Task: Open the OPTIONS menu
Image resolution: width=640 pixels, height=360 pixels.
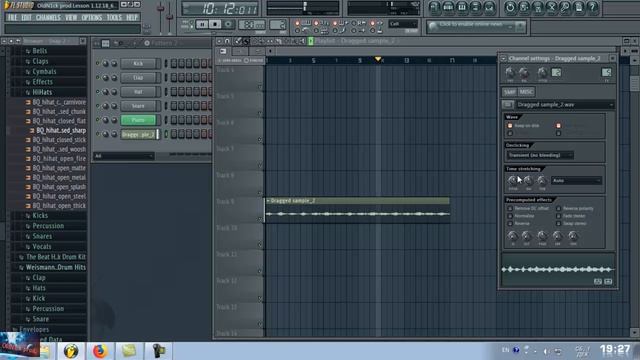Action: tap(92, 18)
